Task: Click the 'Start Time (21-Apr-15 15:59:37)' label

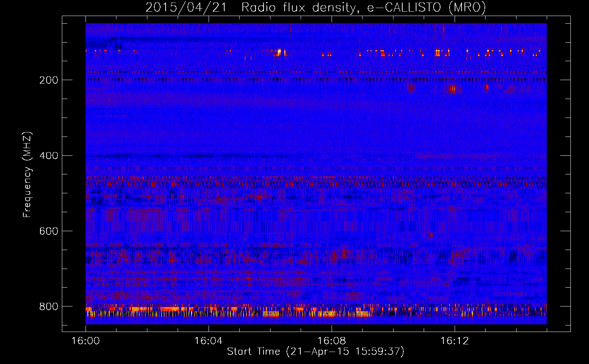Action: [x=316, y=352]
